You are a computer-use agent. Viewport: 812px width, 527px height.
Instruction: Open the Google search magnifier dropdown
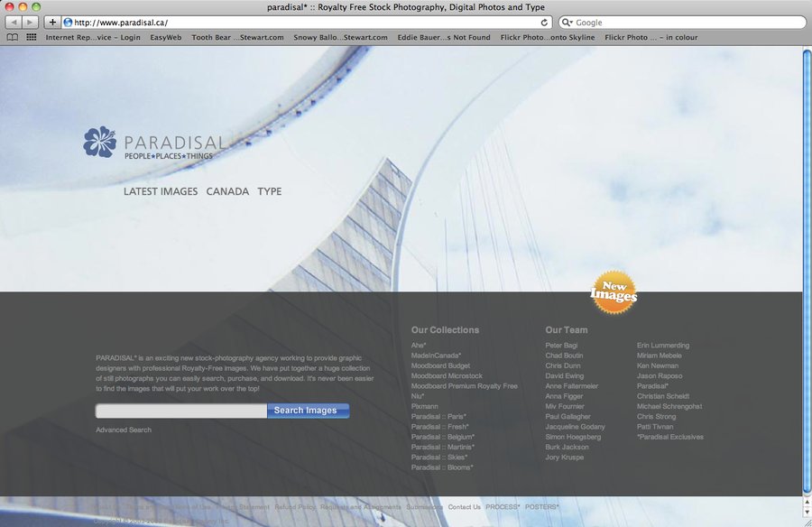pyautogui.click(x=567, y=23)
